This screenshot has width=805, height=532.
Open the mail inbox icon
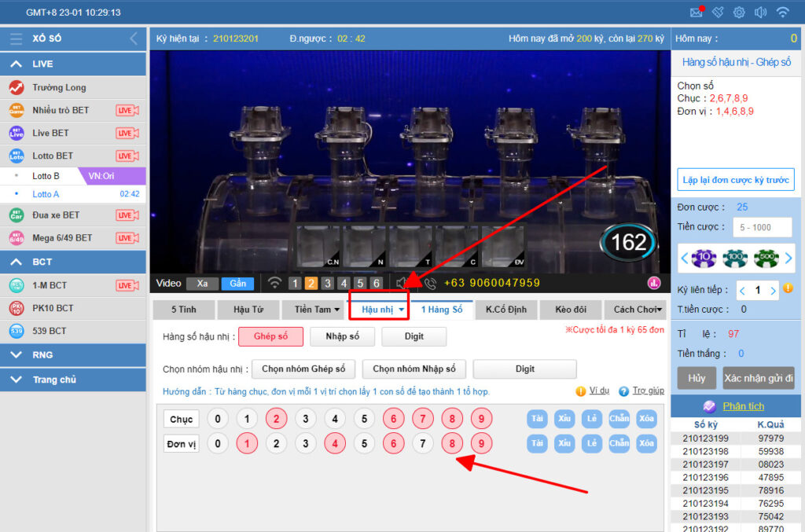point(696,12)
